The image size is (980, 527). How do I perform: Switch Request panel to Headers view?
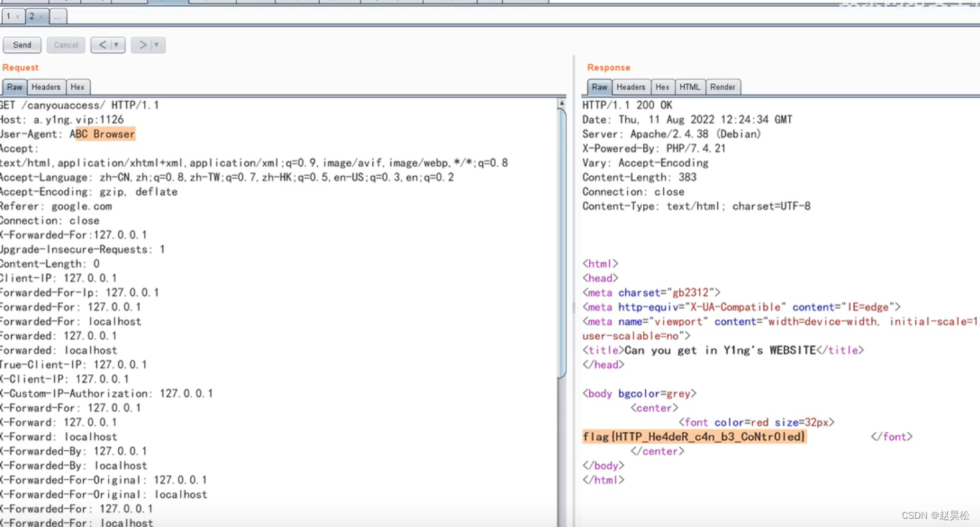(46, 86)
